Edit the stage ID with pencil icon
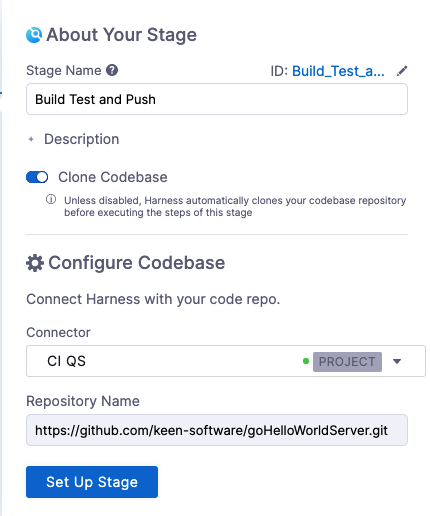 [402, 71]
